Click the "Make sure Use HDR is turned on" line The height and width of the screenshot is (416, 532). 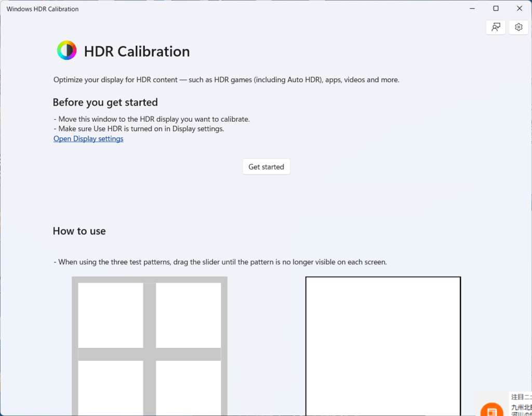tap(139, 129)
